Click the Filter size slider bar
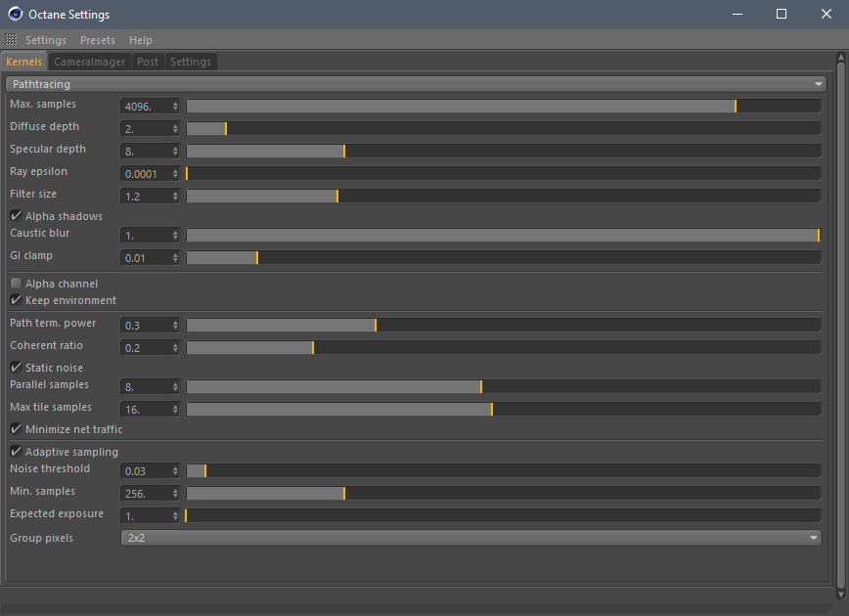The image size is (849, 616). pos(504,196)
